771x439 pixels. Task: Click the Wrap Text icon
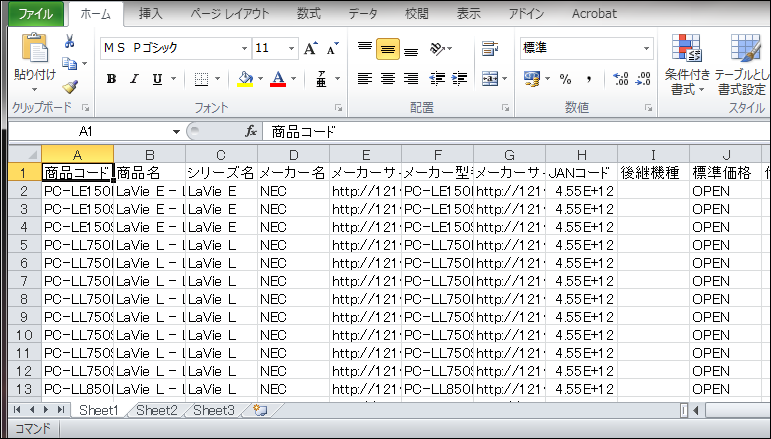click(x=489, y=48)
